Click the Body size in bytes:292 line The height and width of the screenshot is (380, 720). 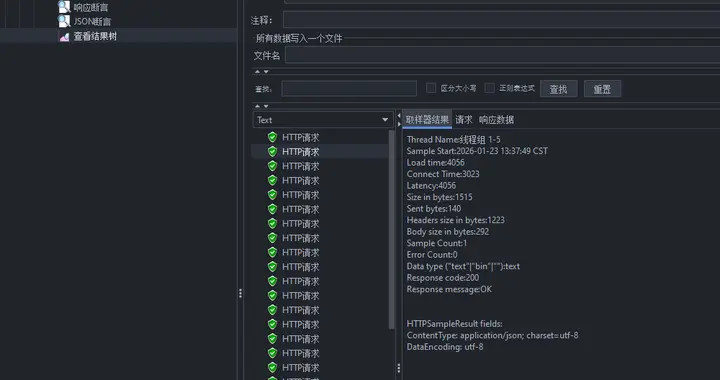[448, 232]
